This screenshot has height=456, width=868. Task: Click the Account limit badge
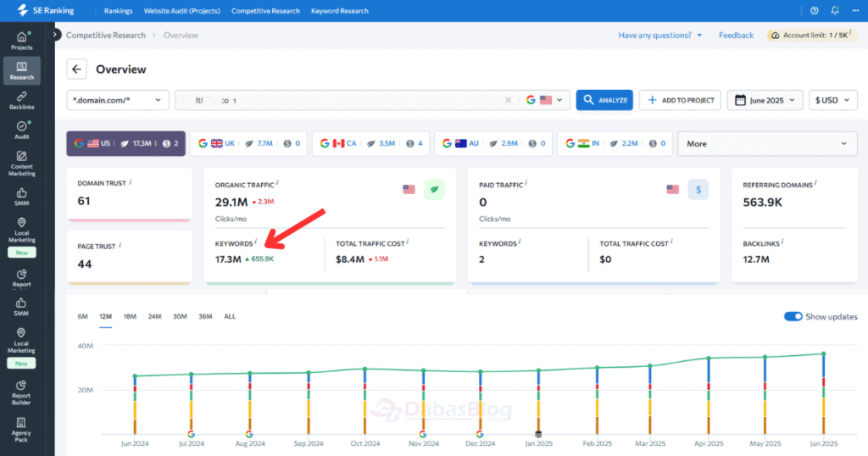pos(812,35)
